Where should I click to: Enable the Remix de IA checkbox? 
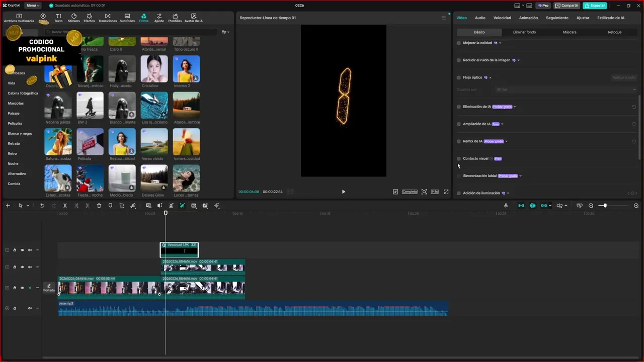[458, 141]
